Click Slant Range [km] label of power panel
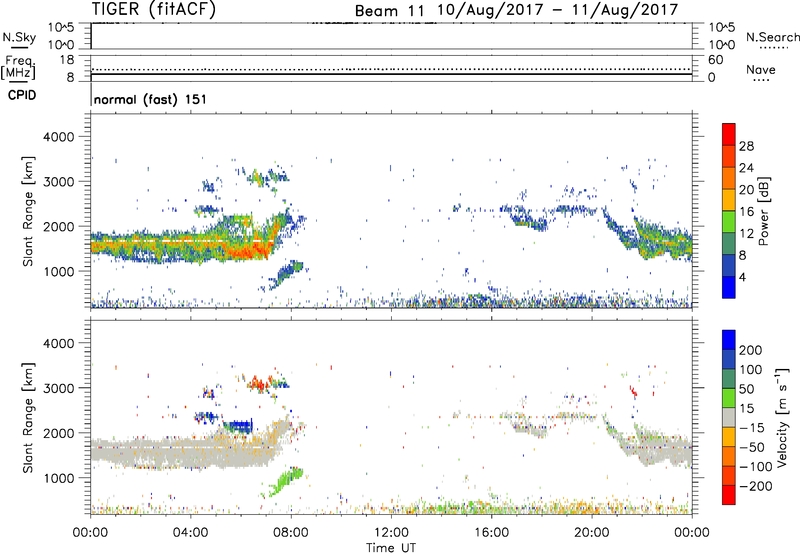This screenshot has height=554, width=800. [28, 211]
